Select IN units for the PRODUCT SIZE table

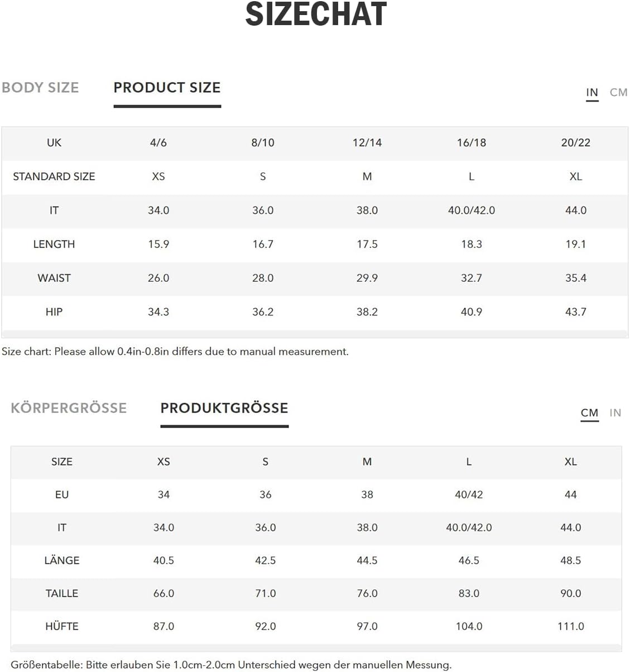pos(592,93)
